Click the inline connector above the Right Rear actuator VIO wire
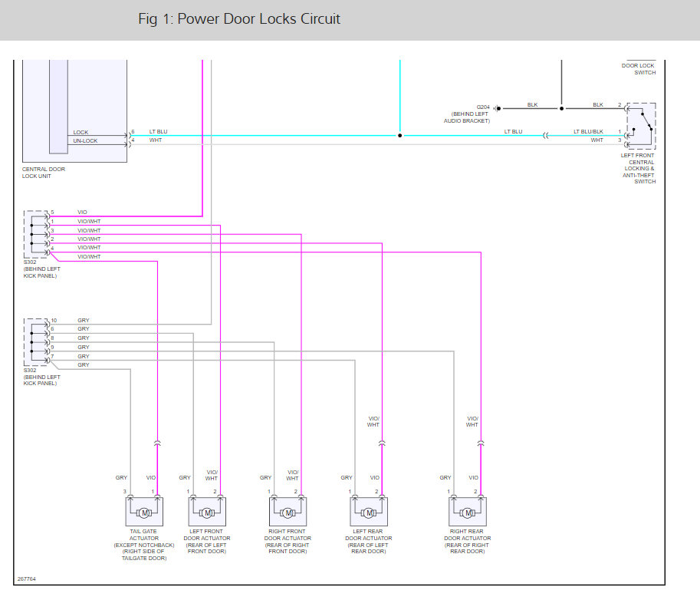The width and height of the screenshot is (700, 600). click(481, 443)
